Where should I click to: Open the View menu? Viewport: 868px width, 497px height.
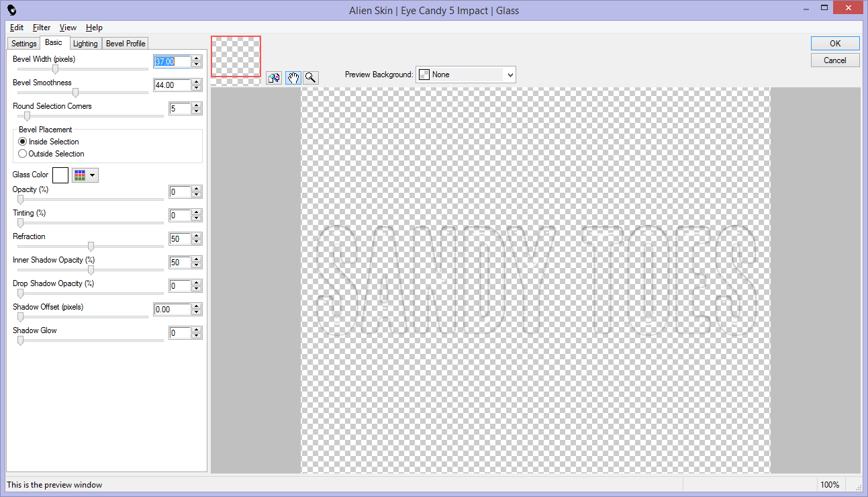tap(68, 28)
